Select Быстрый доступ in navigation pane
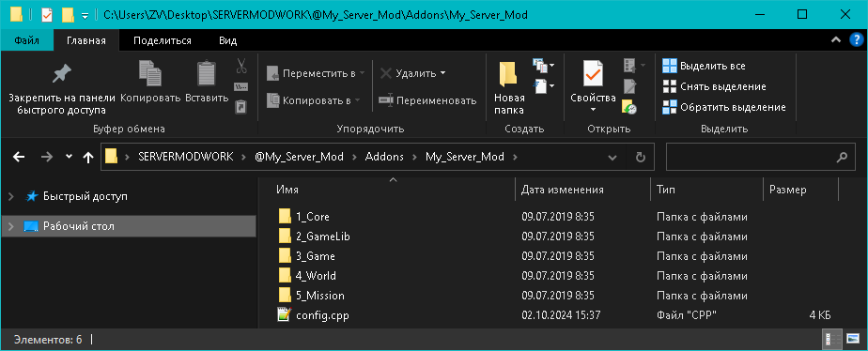Viewport: 868px width, 351px height. (x=85, y=196)
